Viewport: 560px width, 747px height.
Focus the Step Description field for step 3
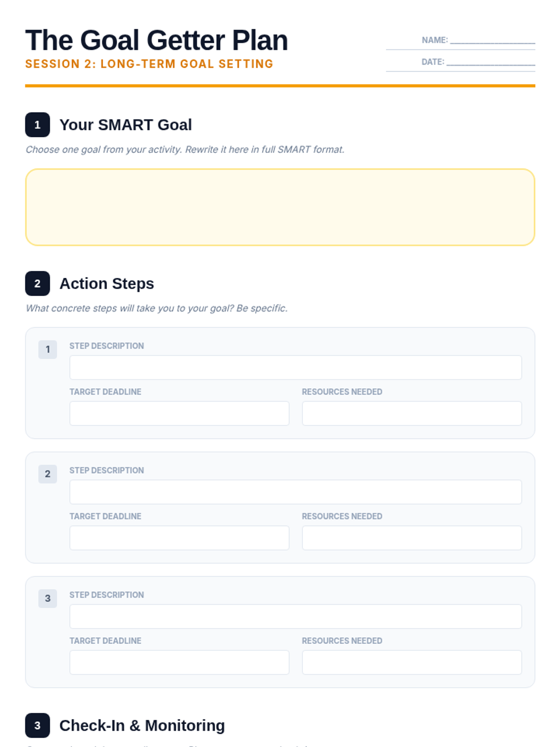tap(295, 616)
